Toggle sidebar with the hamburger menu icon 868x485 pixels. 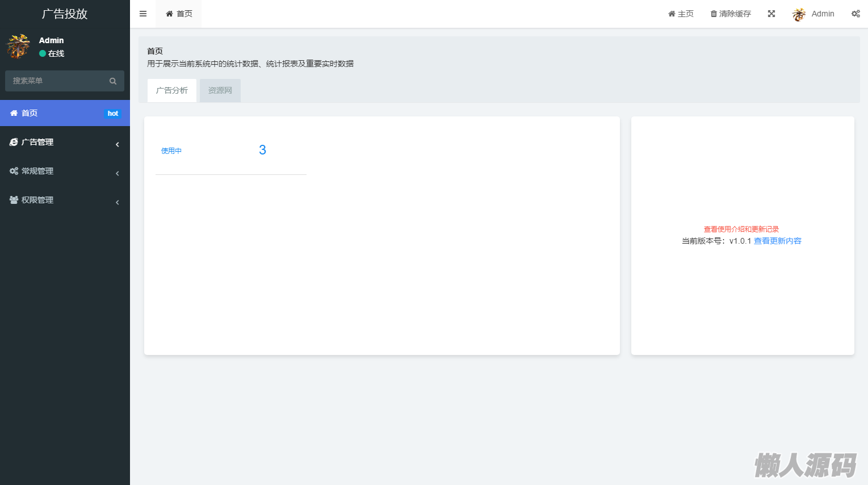[x=143, y=14]
